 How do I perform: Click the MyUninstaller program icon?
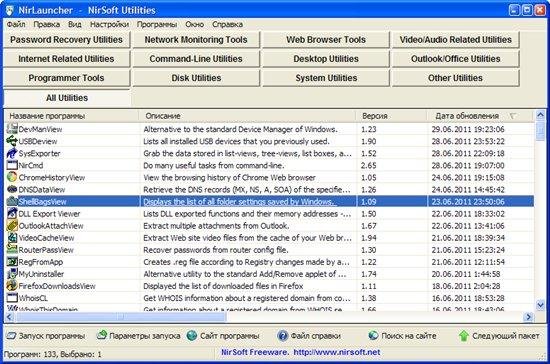[12, 274]
